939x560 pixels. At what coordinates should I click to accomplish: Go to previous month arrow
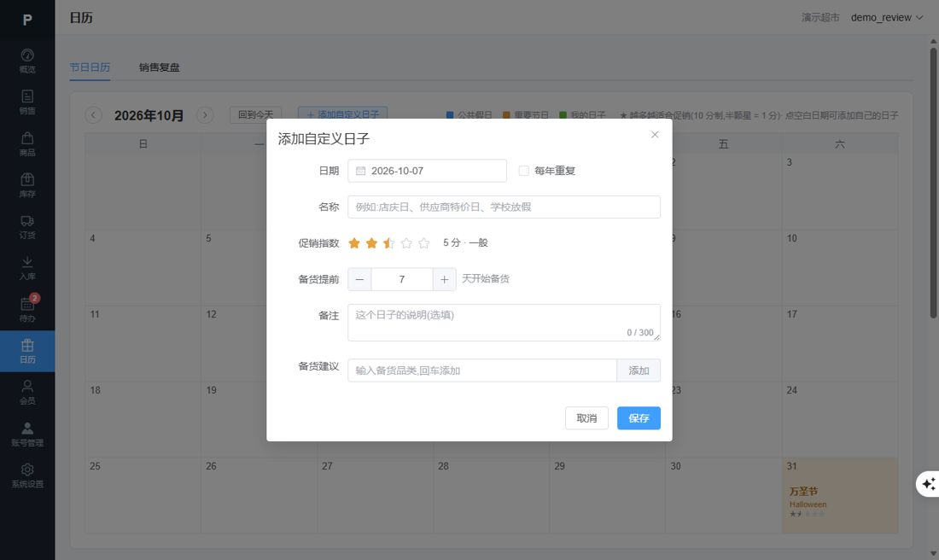pyautogui.click(x=93, y=115)
